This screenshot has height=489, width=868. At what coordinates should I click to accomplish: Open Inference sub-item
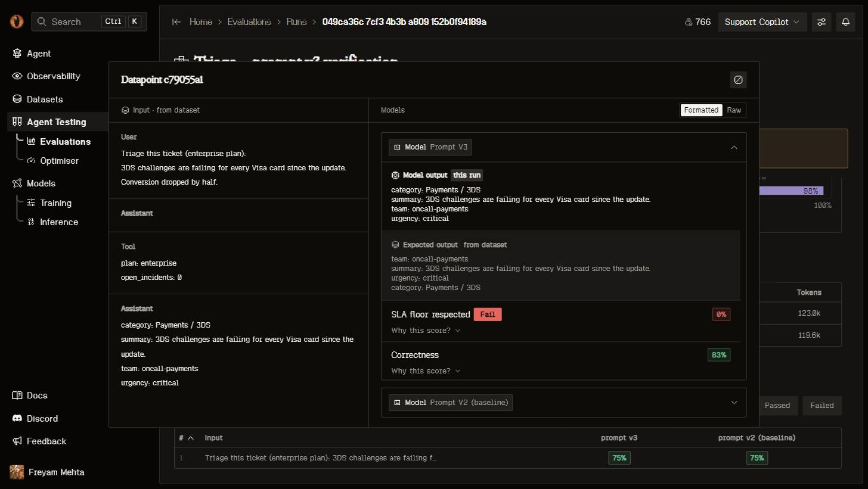click(59, 222)
